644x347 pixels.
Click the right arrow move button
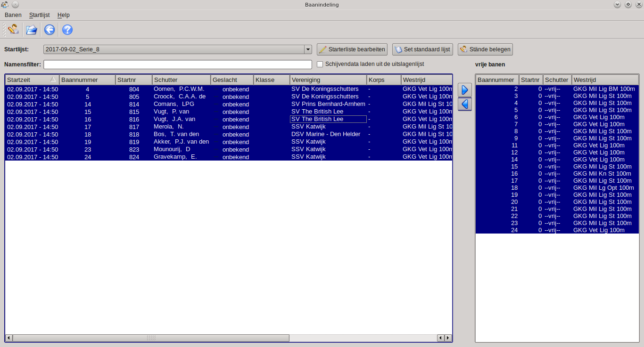point(465,90)
